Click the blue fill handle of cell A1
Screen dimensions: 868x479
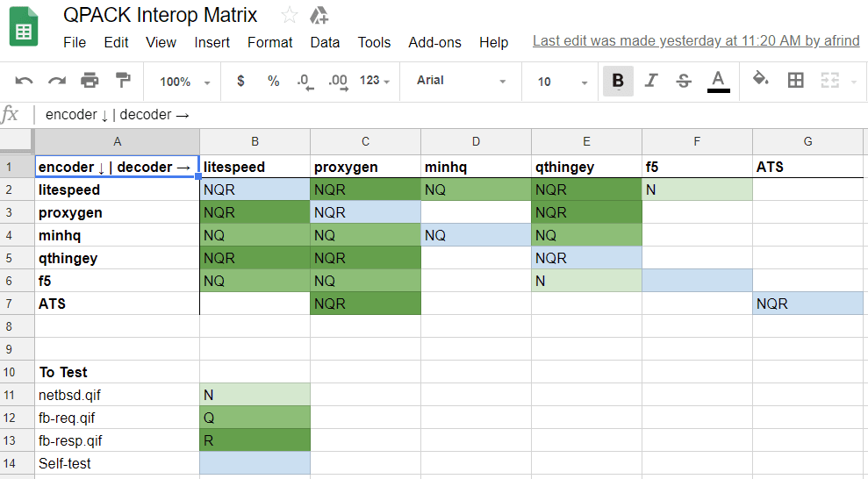tap(198, 176)
